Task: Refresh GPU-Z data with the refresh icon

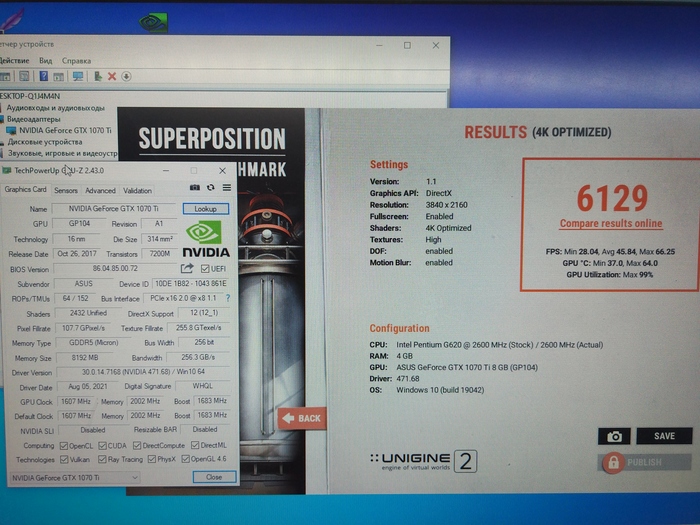Action: click(211, 188)
